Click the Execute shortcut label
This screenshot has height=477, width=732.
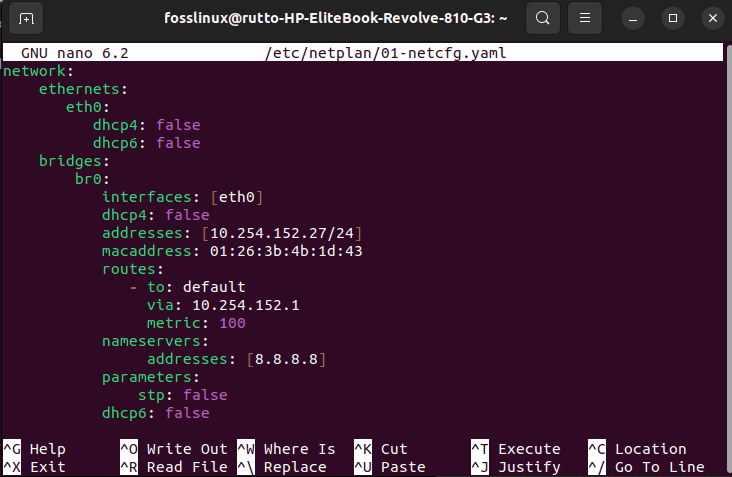[529, 449]
